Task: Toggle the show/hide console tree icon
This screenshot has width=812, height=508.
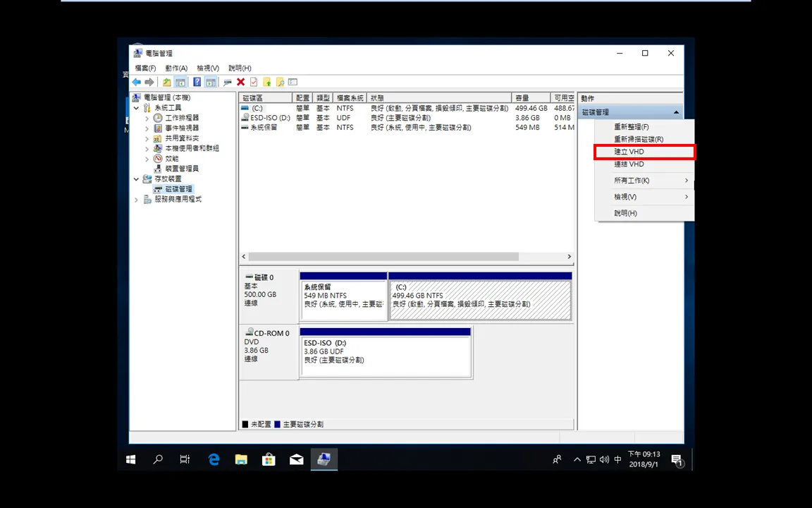Action: pyautogui.click(x=180, y=82)
